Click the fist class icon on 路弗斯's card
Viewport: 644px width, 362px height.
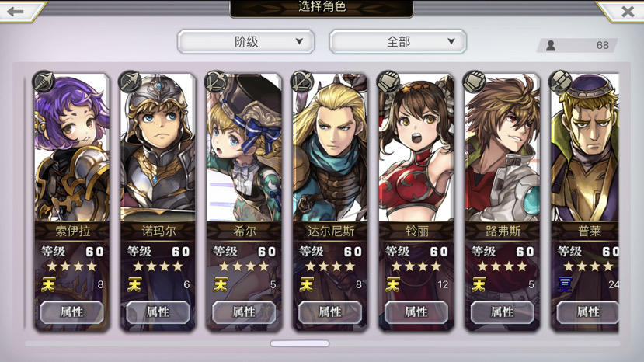tap(475, 81)
